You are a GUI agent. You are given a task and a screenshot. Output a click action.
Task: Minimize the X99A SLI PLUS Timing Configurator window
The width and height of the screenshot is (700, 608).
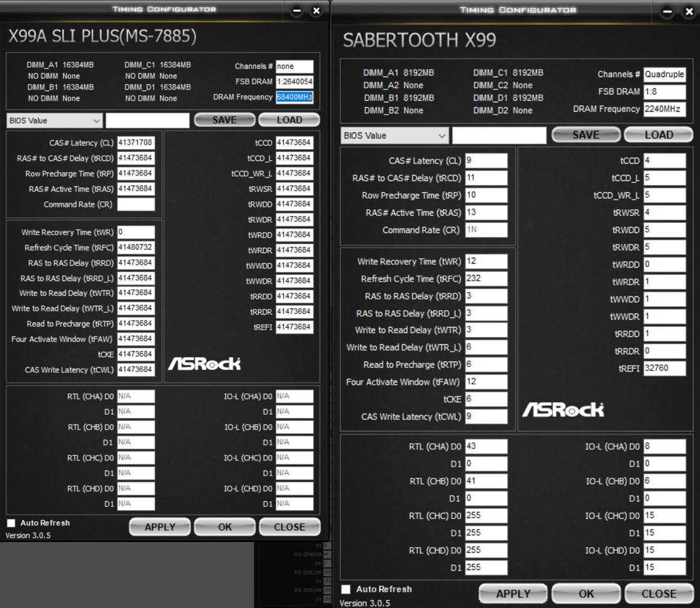(297, 11)
